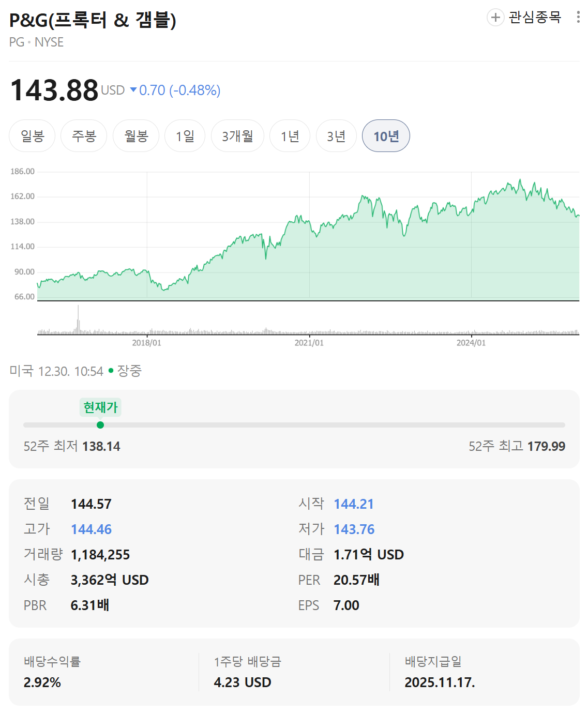Click the 현재가 label badge
The height and width of the screenshot is (714, 588).
[100, 407]
